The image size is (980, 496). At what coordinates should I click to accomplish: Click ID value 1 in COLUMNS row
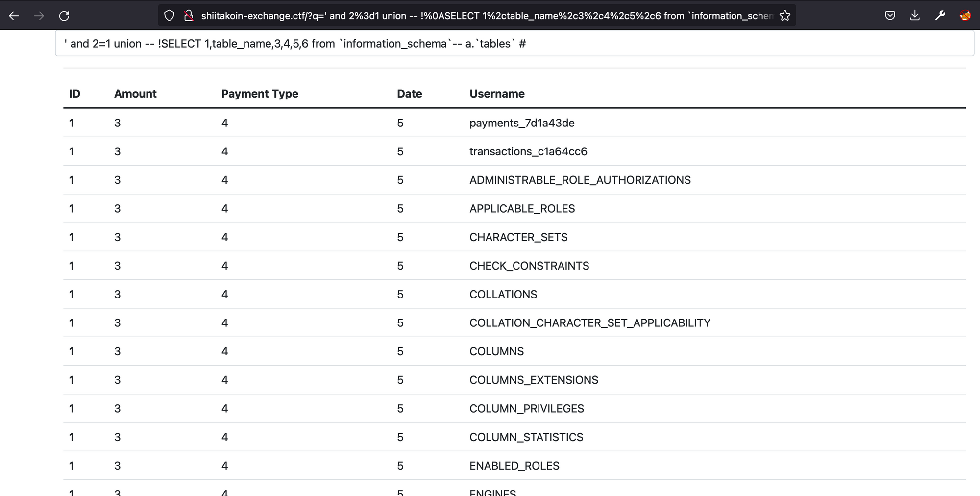[x=72, y=351]
